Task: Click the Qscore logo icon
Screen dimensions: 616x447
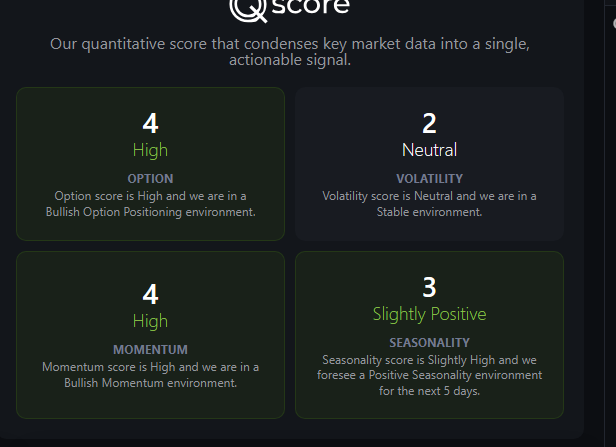Action: point(245,8)
